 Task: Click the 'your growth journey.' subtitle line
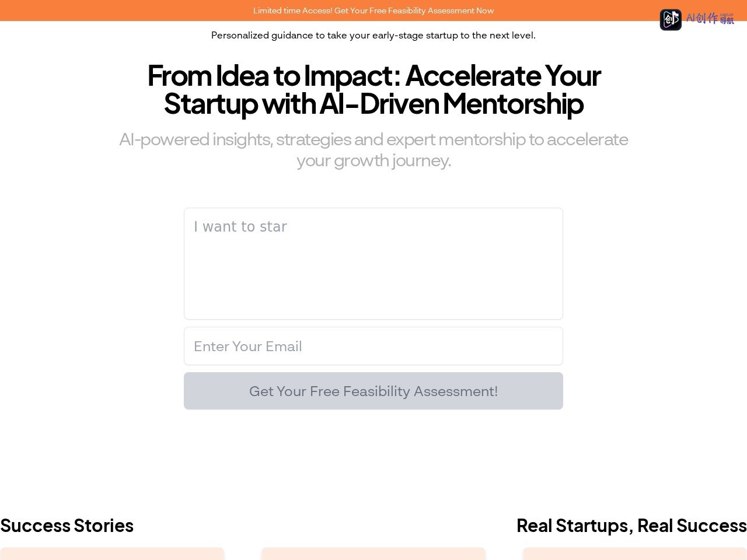pos(373,160)
